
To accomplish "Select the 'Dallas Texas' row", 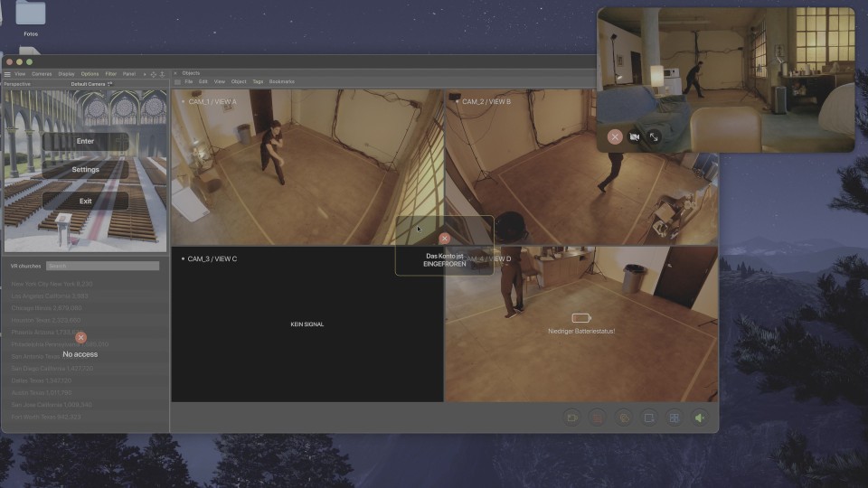I will [42, 380].
